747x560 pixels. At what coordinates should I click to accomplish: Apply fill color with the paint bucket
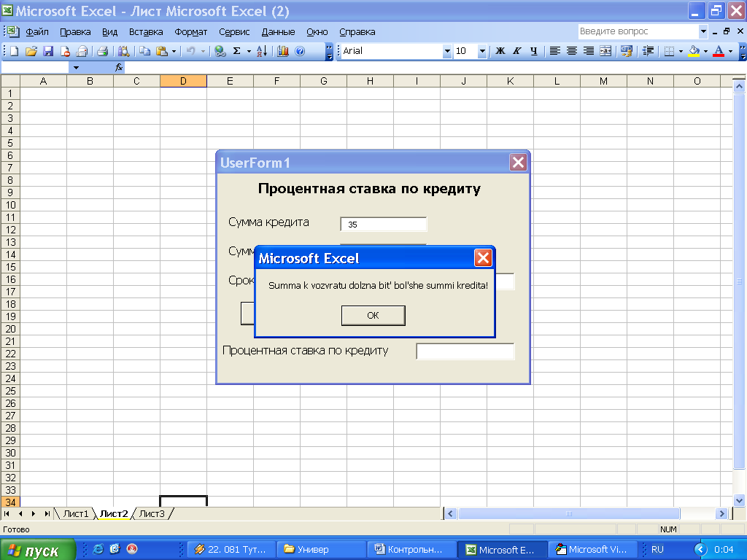tap(694, 51)
